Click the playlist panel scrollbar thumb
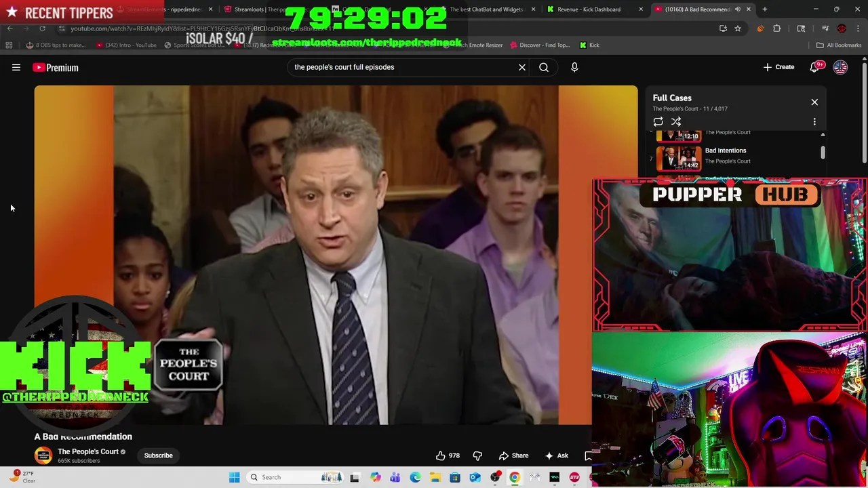 [x=823, y=153]
